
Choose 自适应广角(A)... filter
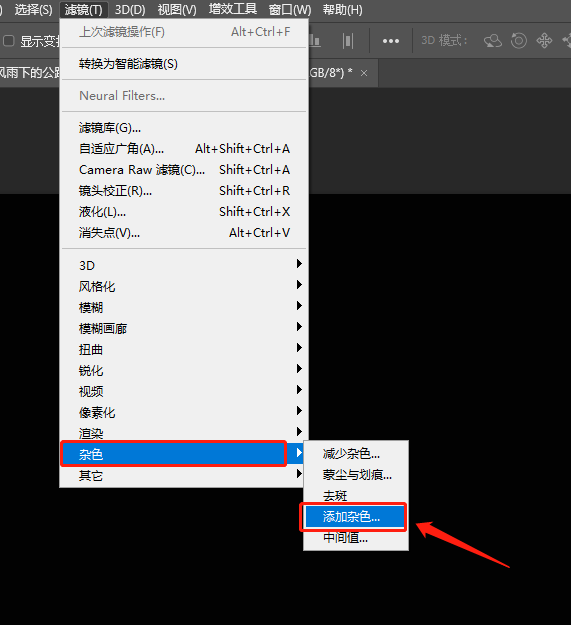184,149
